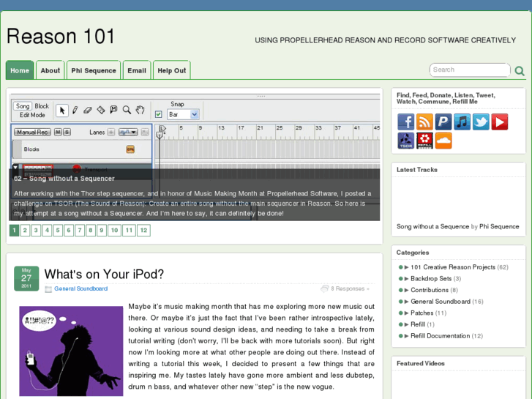Click the Reason 101 site title
Screen dimensions: 532x399
[x=61, y=37]
